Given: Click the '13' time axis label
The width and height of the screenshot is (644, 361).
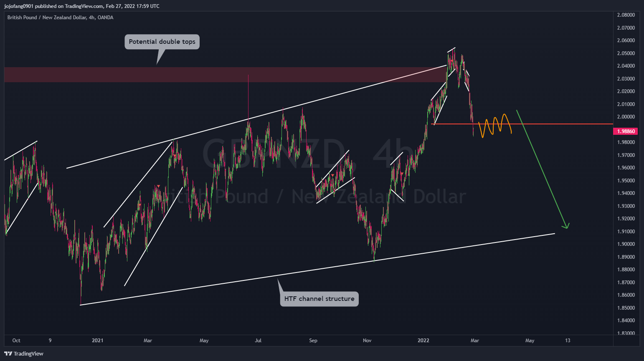Looking at the screenshot, I should point(568,341).
